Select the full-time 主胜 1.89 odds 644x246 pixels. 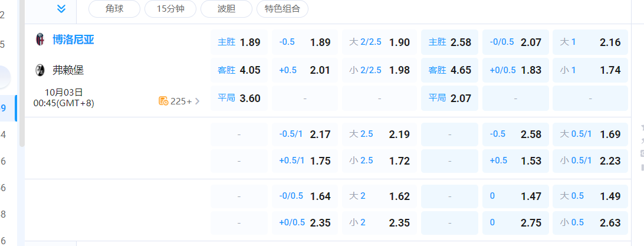pos(239,42)
